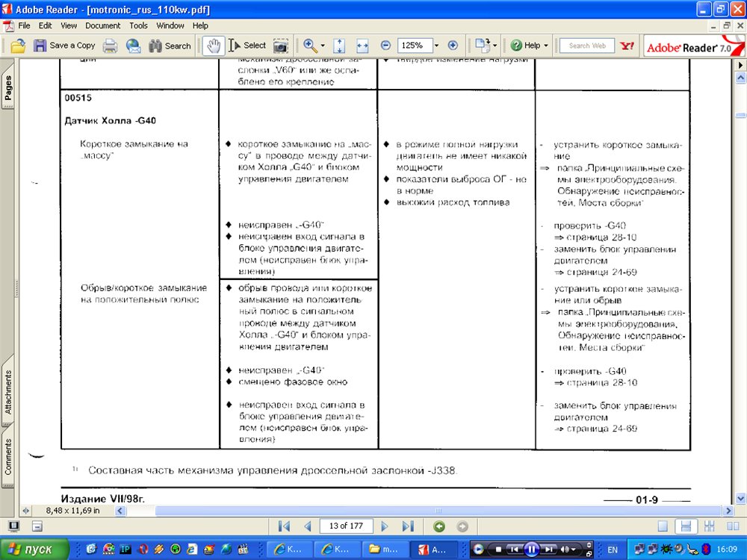The image size is (747, 560).
Task: Click the full screen view icon in status bar
Action: 13,526
